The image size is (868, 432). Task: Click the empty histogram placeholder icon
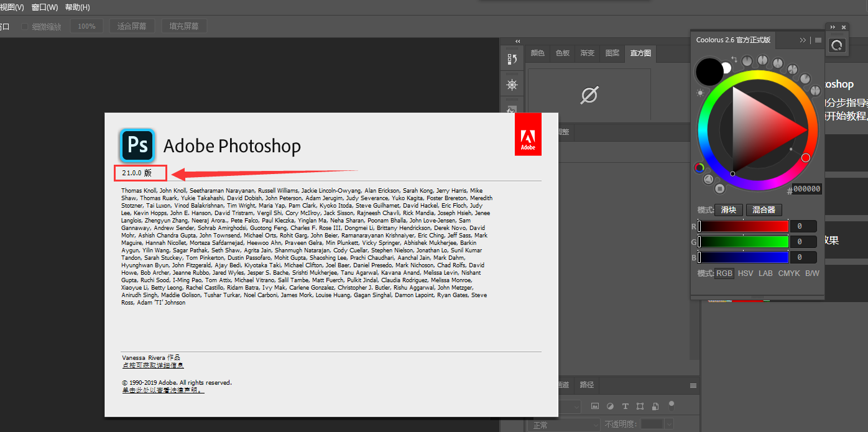(589, 94)
